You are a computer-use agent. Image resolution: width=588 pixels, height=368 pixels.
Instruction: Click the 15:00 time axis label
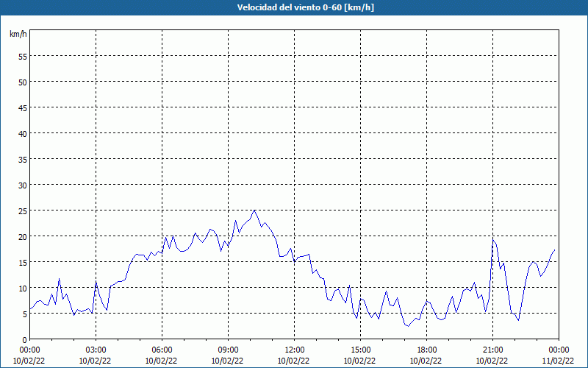click(x=360, y=350)
